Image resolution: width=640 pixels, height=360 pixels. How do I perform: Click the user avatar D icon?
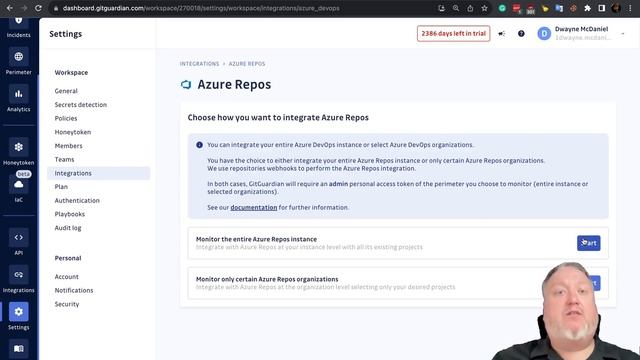(x=544, y=34)
